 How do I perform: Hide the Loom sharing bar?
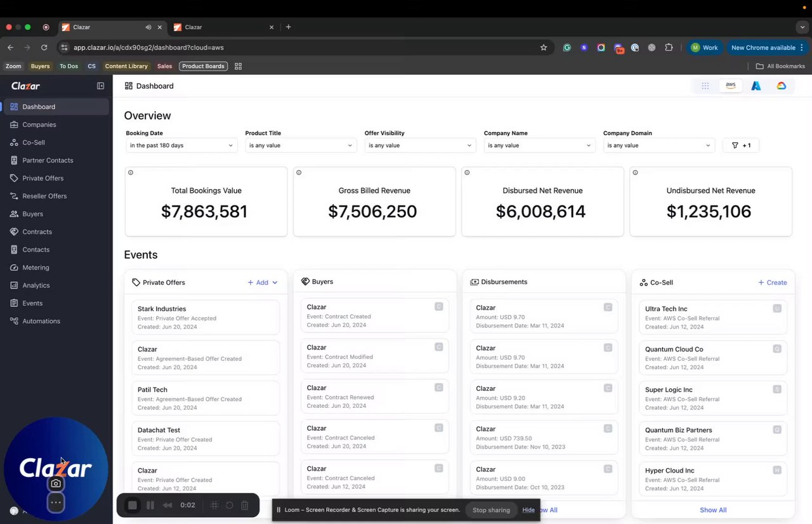point(528,510)
